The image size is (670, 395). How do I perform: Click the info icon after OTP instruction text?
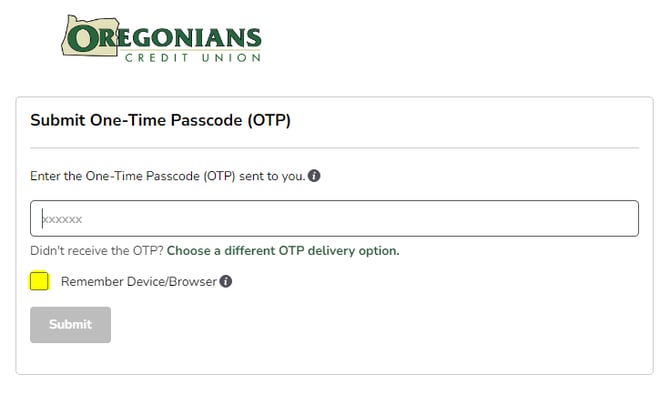[x=314, y=176]
